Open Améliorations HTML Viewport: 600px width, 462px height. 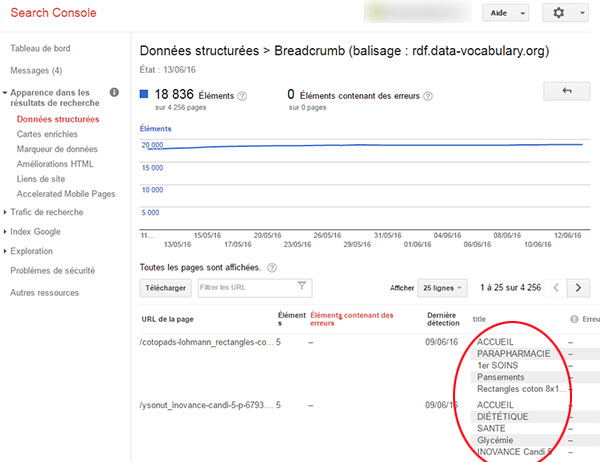click(x=55, y=164)
